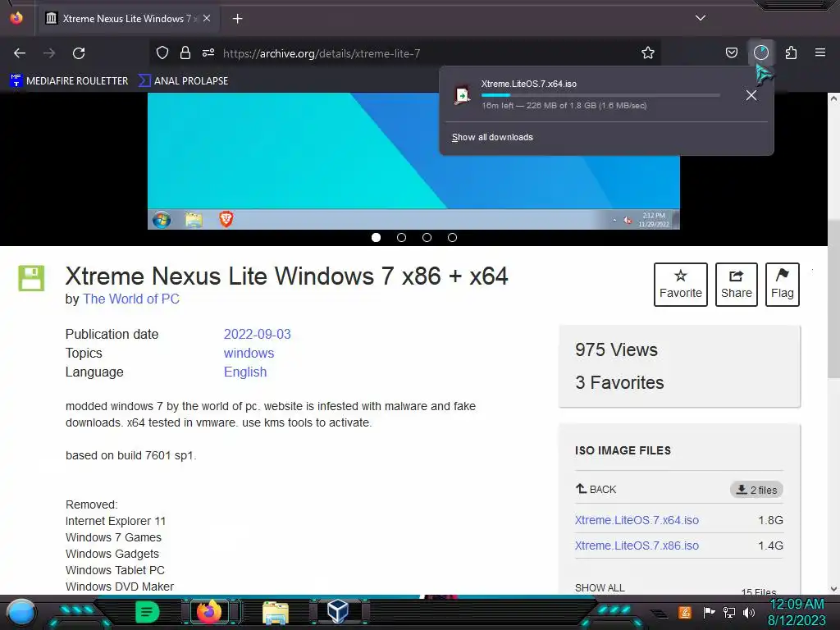840x630 pixels.
Task: Select the second carousel dot
Action: click(401, 237)
